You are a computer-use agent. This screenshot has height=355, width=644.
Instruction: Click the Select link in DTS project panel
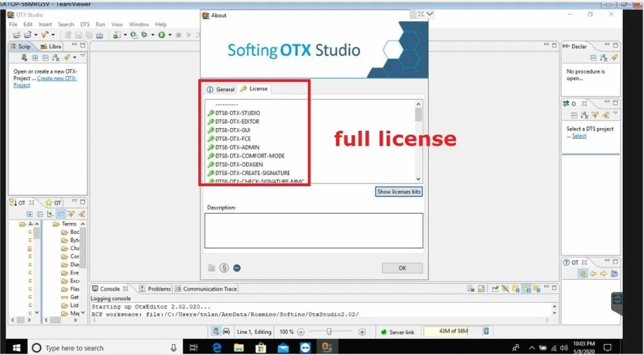(579, 136)
